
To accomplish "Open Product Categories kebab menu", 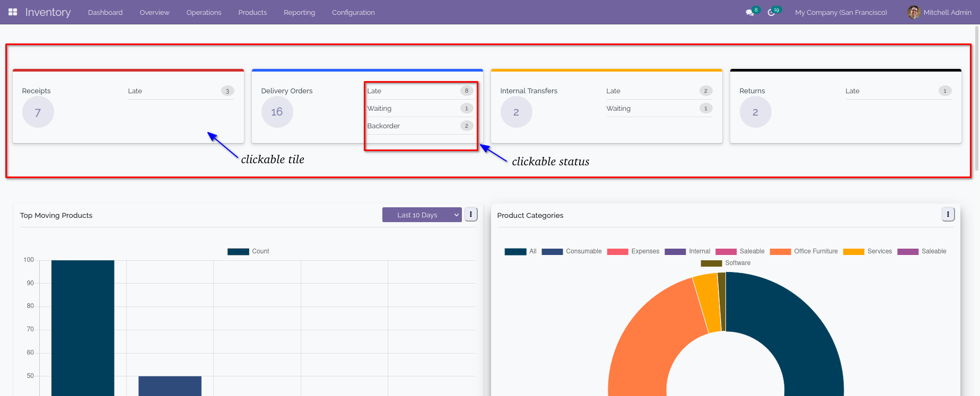I will click(948, 214).
